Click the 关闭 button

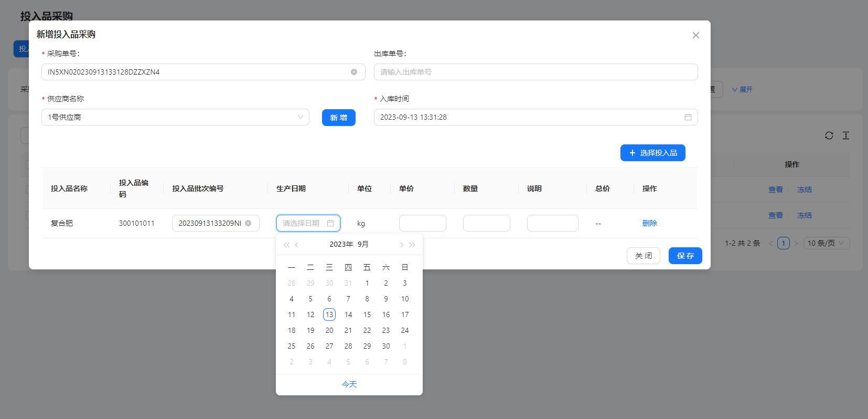[x=644, y=256]
